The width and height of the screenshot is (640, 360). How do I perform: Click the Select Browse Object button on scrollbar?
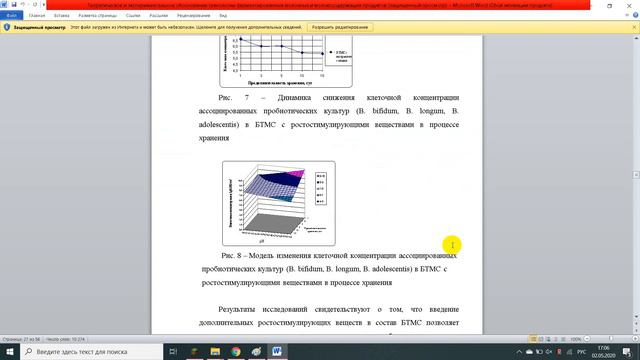coord(636,328)
